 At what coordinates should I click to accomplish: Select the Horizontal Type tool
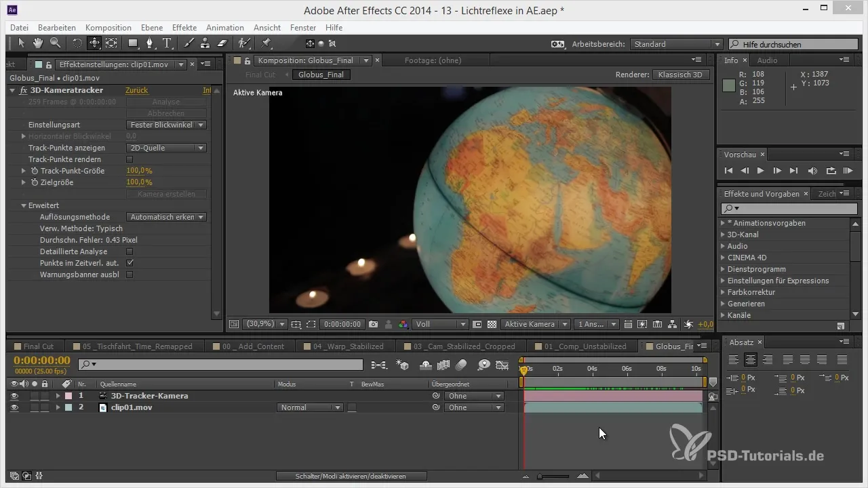coord(167,43)
